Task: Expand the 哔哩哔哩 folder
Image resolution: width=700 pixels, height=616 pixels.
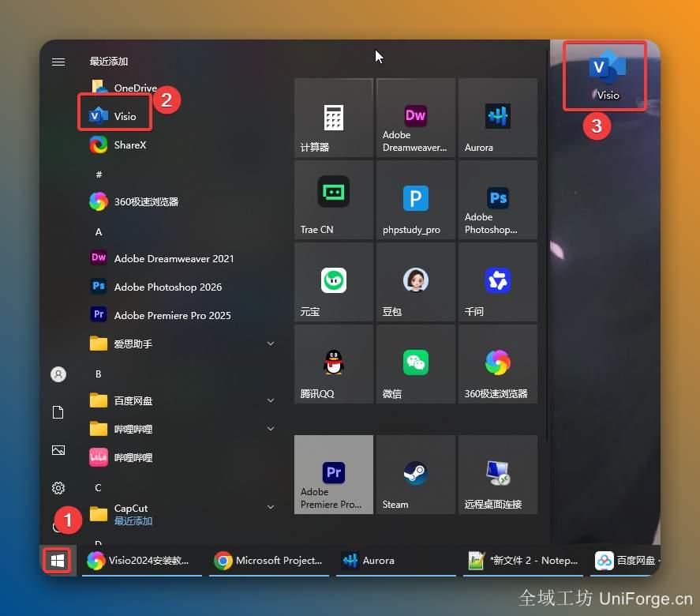Action: (x=182, y=429)
